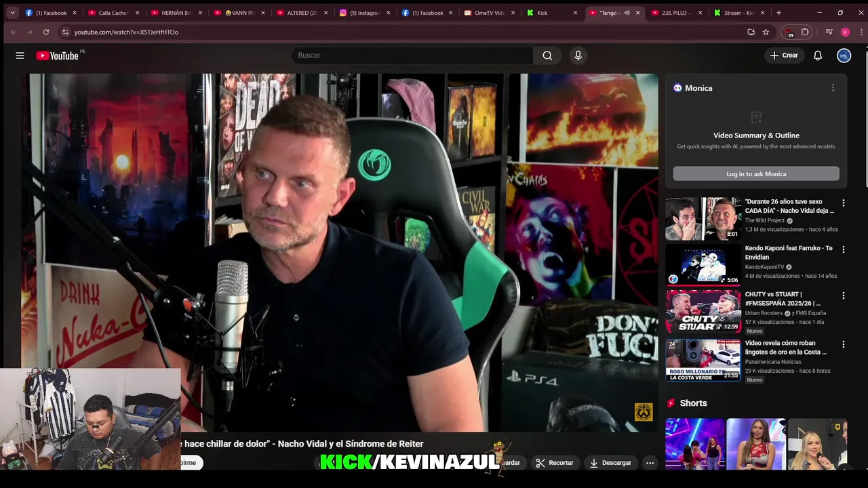
Task: Open YouTube notifications bell
Action: tap(818, 56)
